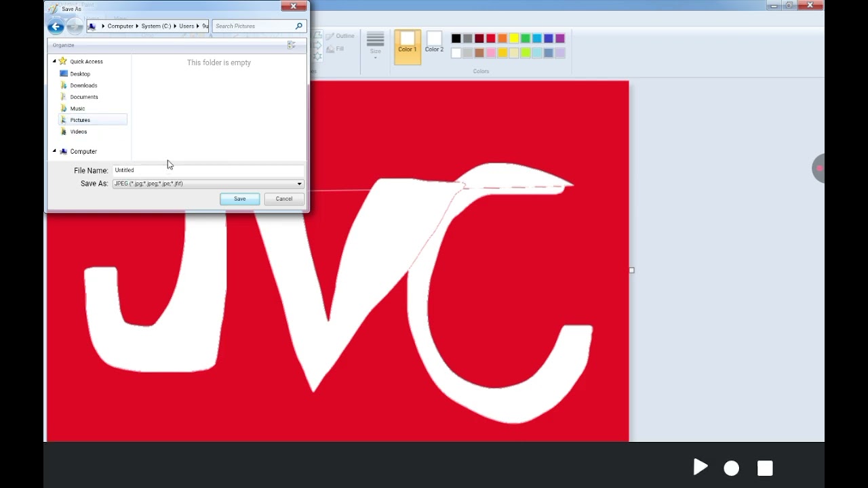Select Color 2 in Paint ribbon

click(x=434, y=42)
